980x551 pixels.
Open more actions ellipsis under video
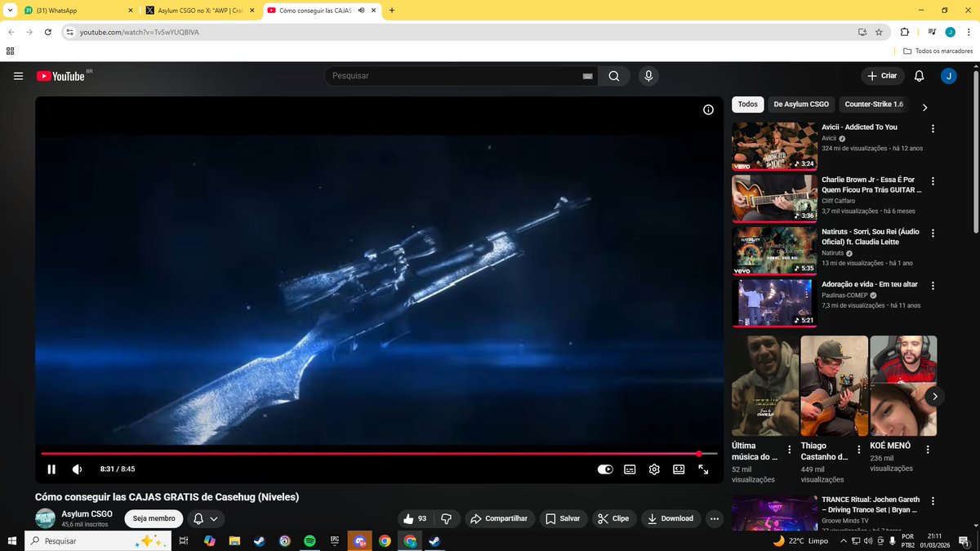click(715, 518)
